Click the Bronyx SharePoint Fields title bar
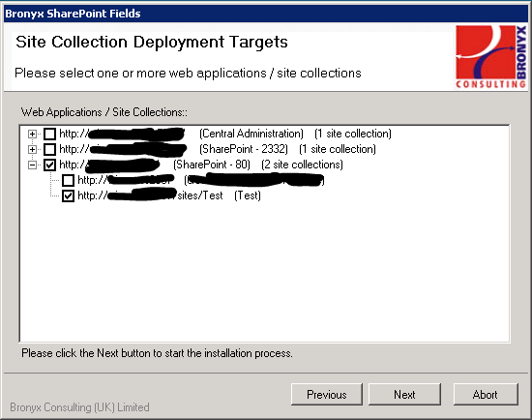The width and height of the screenshot is (532, 420). [266, 14]
